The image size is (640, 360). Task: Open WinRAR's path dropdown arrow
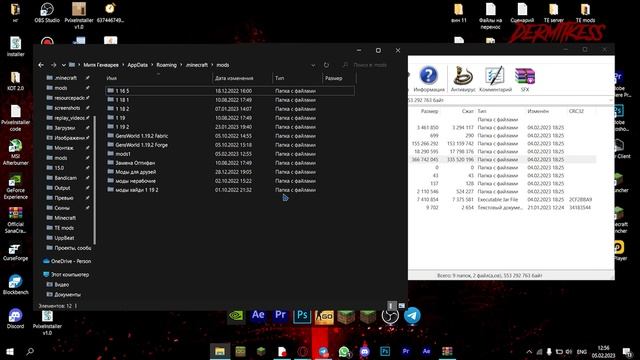coord(611,100)
